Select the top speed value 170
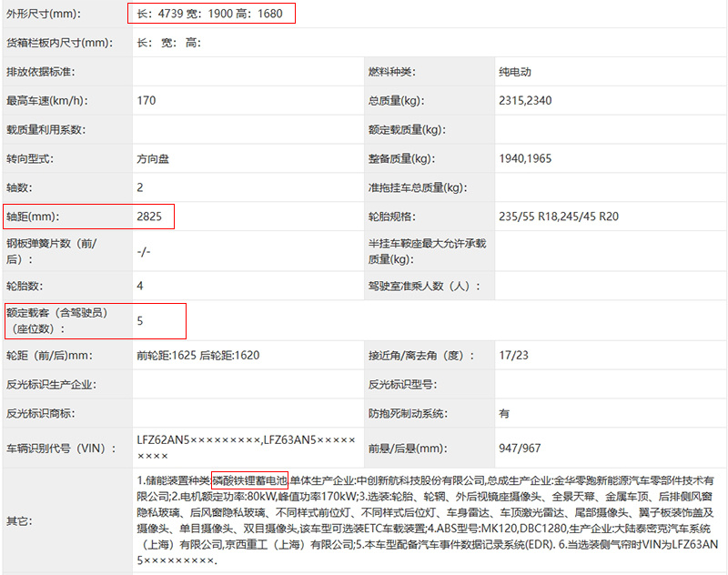The height and width of the screenshot is (575, 728). coord(147,101)
